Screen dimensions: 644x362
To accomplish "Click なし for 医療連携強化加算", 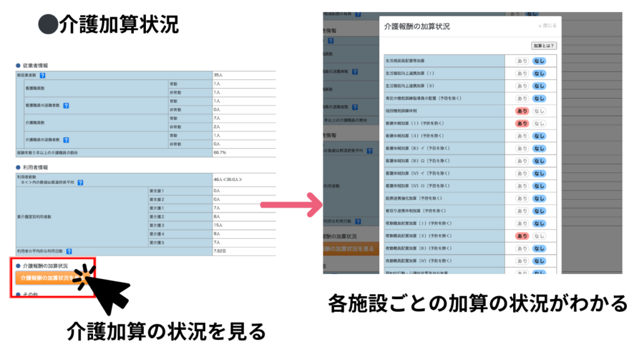I will [539, 198].
